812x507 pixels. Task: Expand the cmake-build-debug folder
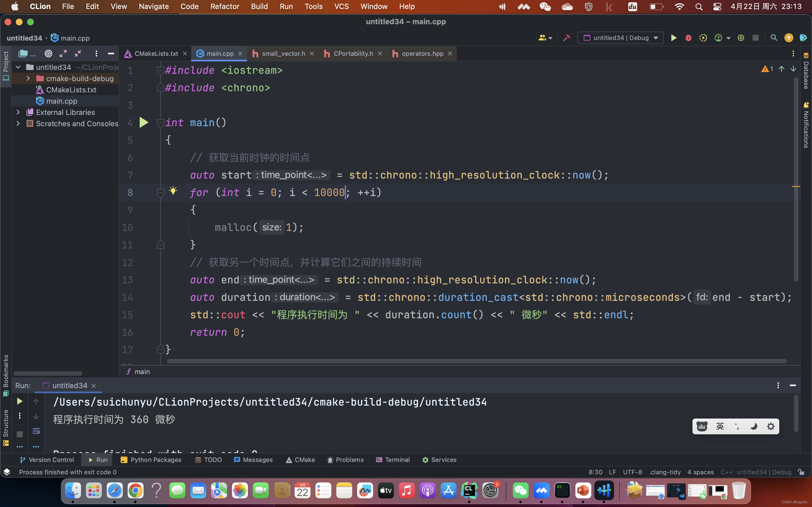pyautogui.click(x=28, y=79)
